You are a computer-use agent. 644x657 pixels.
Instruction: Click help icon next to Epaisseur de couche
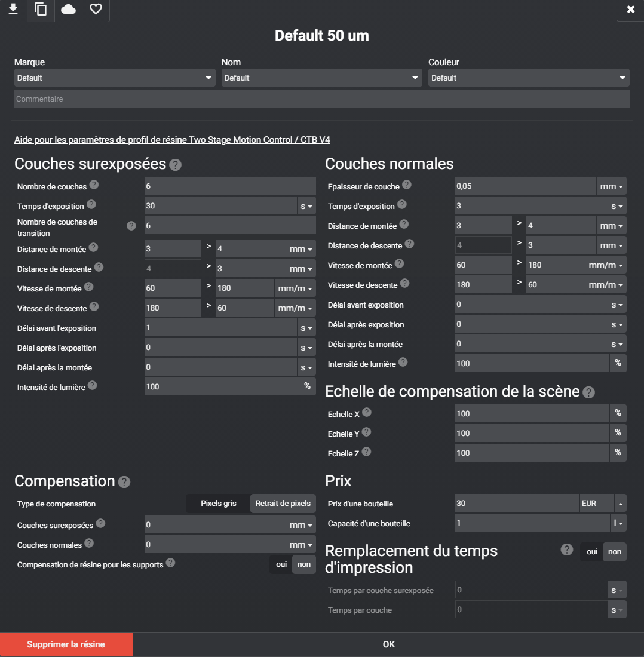(407, 185)
